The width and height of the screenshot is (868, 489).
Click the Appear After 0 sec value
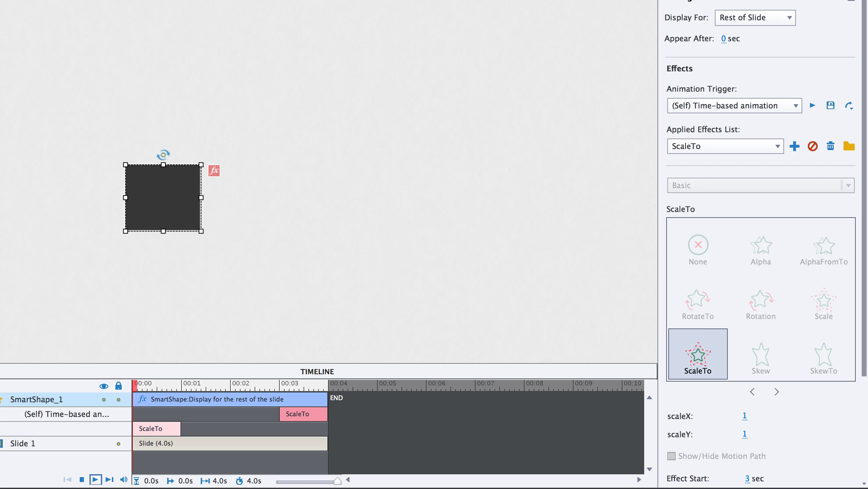724,38
